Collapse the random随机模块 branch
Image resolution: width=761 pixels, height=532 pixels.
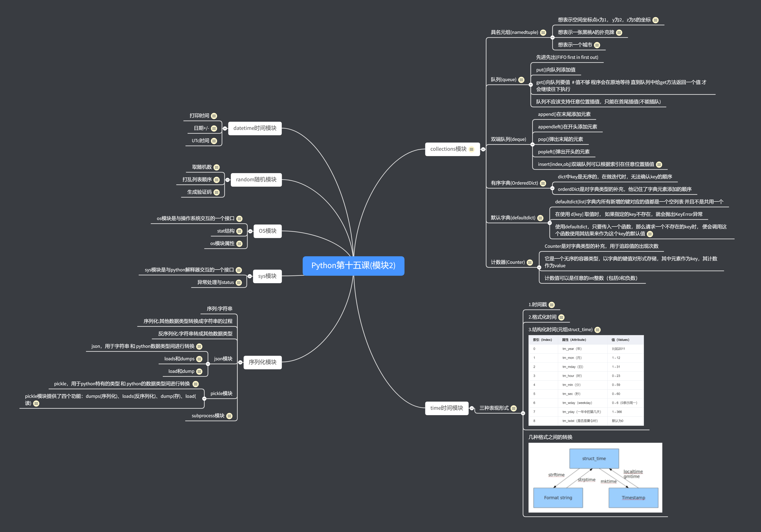(x=228, y=180)
